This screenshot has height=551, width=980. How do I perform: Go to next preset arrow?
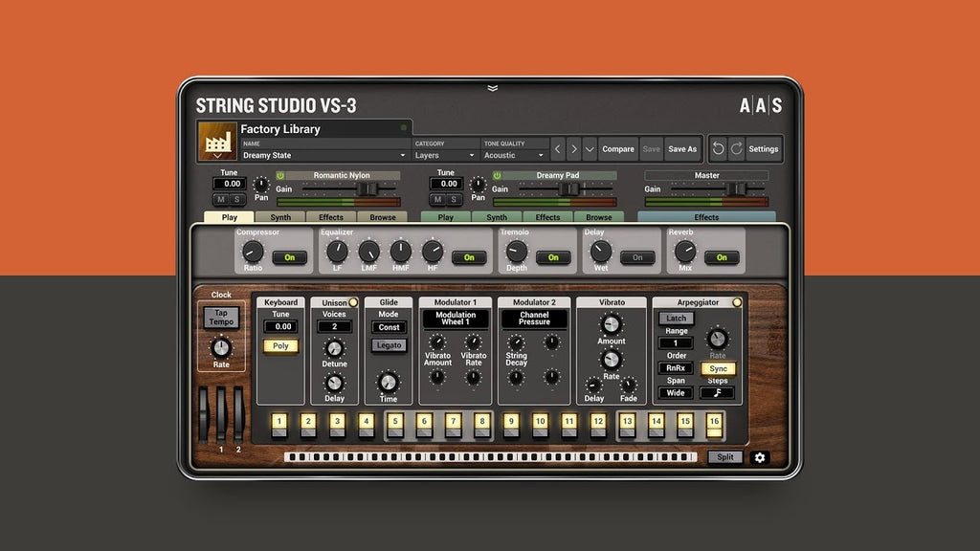click(574, 149)
